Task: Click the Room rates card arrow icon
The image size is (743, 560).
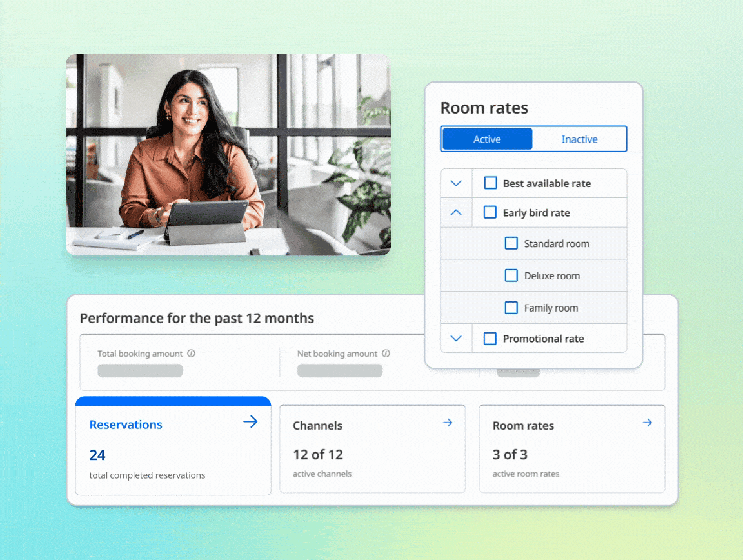Action: [648, 423]
